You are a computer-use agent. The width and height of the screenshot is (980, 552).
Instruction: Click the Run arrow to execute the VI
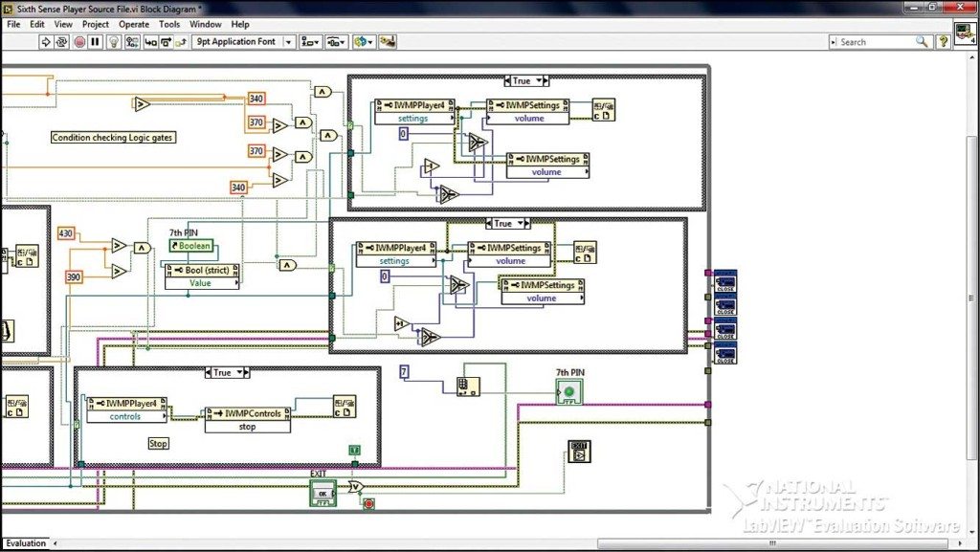[x=46, y=41]
